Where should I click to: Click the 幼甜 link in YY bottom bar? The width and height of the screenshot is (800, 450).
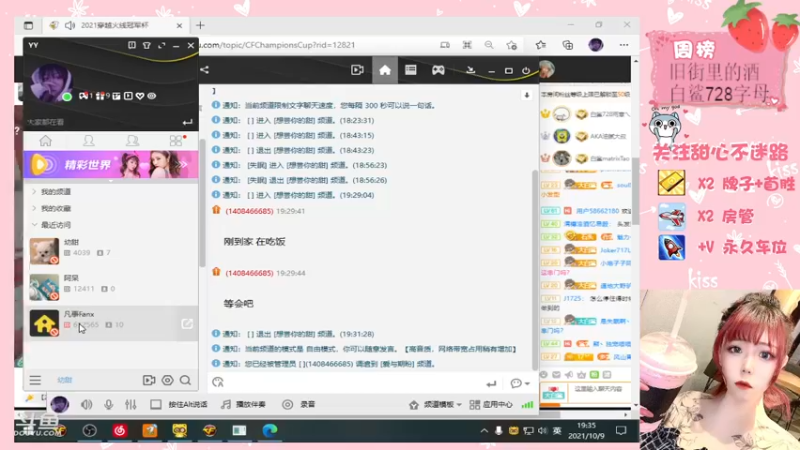coord(65,380)
